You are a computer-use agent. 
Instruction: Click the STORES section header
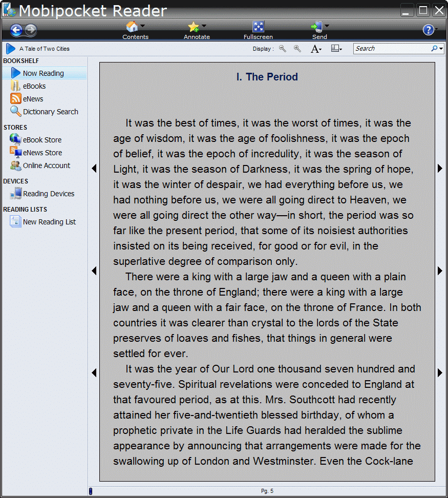coord(15,128)
